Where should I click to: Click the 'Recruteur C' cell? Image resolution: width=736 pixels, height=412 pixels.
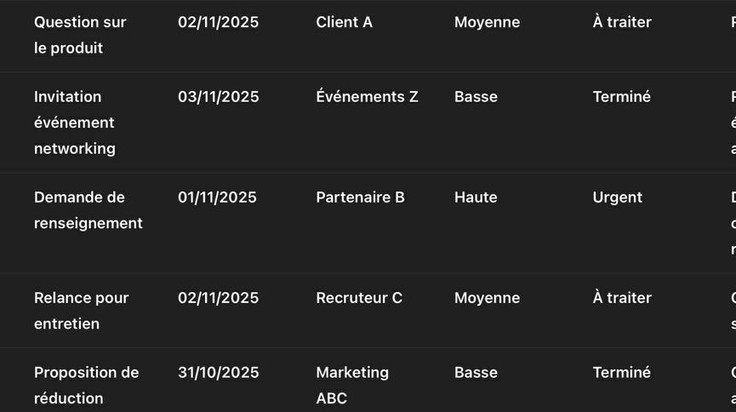tap(359, 298)
